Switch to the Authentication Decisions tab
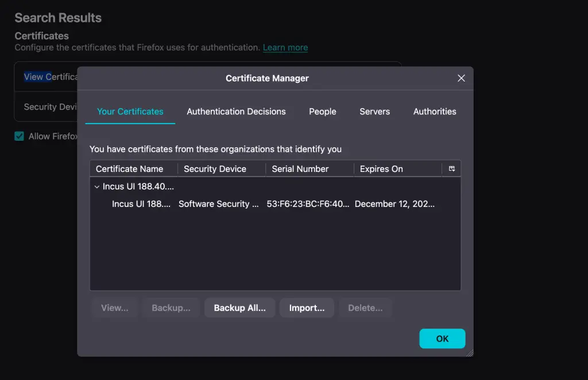 (x=236, y=112)
